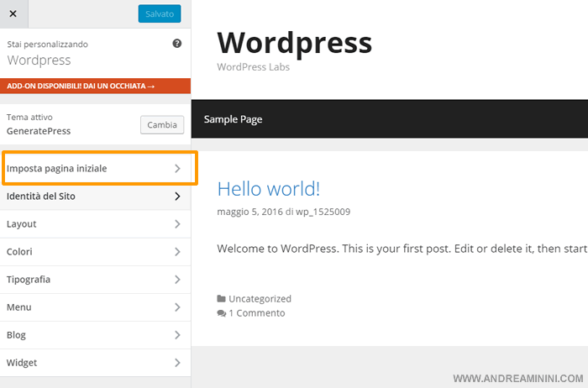Click the folder icon beside Uncategorized
This screenshot has height=388, width=588.
pyautogui.click(x=221, y=299)
